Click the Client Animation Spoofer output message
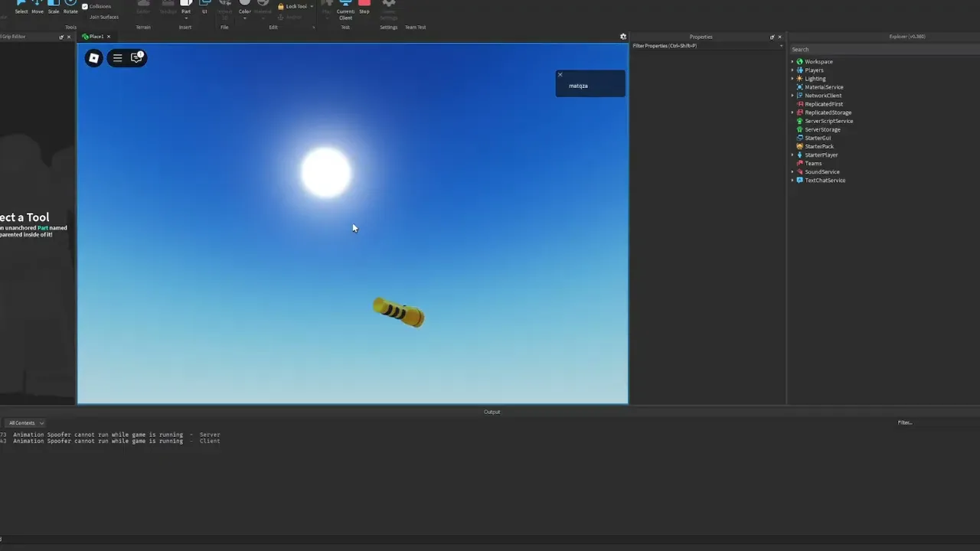Viewport: 980px width, 551px height. click(116, 441)
